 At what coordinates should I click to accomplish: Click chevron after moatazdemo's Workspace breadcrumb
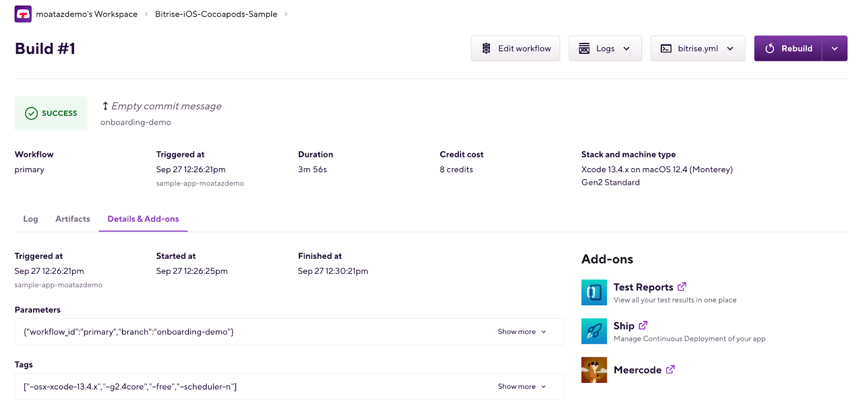(x=146, y=14)
